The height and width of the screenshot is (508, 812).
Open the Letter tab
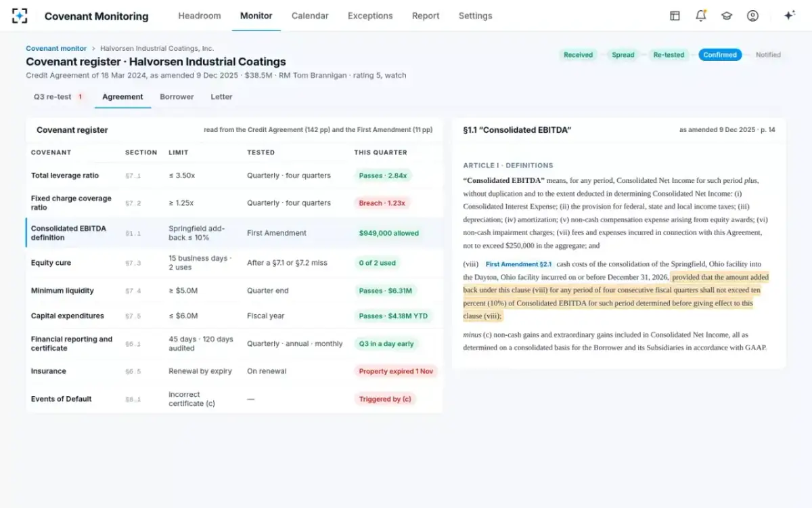pyautogui.click(x=221, y=97)
